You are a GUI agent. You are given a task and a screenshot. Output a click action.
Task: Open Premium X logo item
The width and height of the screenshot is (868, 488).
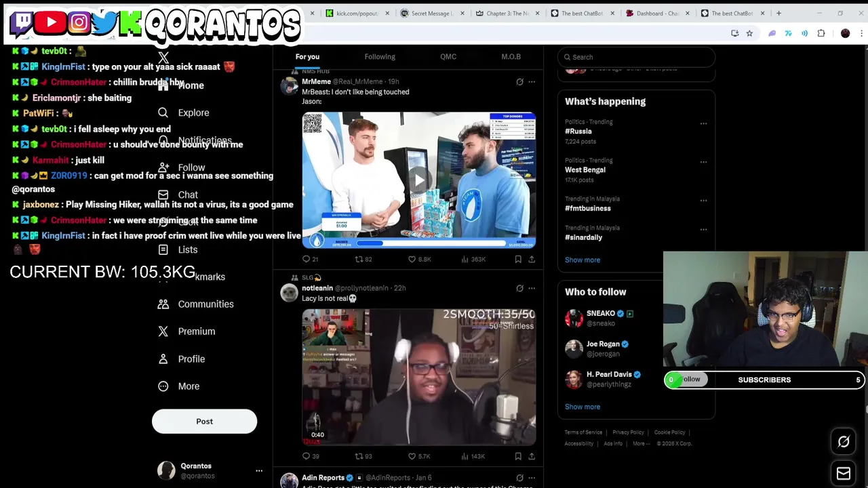click(x=163, y=331)
